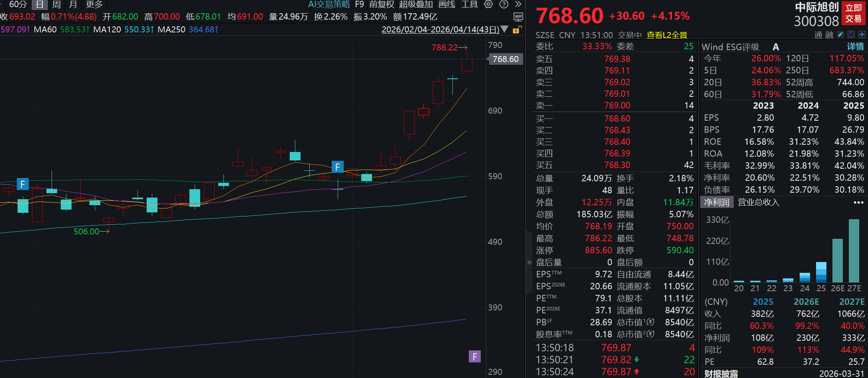
Task: Click the help question mark icon
Action: [504, 4]
